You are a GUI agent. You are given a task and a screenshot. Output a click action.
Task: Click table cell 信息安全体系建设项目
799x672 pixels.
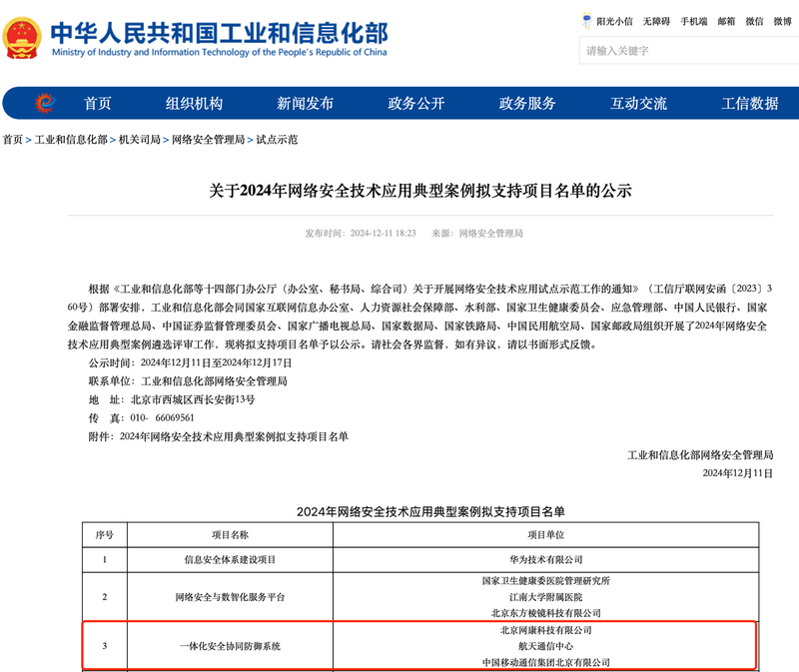(x=230, y=560)
